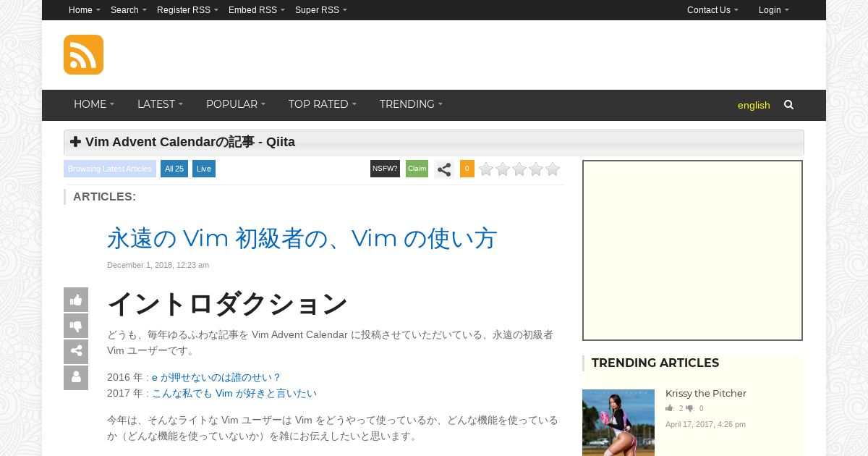The height and width of the screenshot is (456, 868).
Task: Click the thumbs down icon beside the article
Action: (x=76, y=326)
